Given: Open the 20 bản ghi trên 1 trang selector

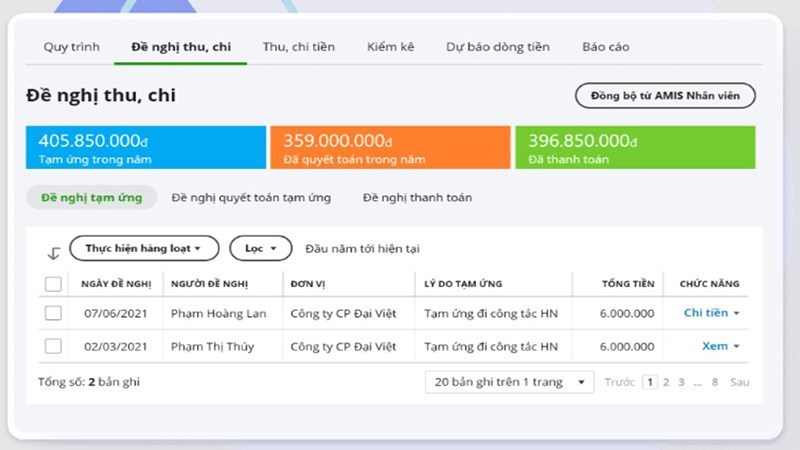Looking at the screenshot, I should (509, 382).
